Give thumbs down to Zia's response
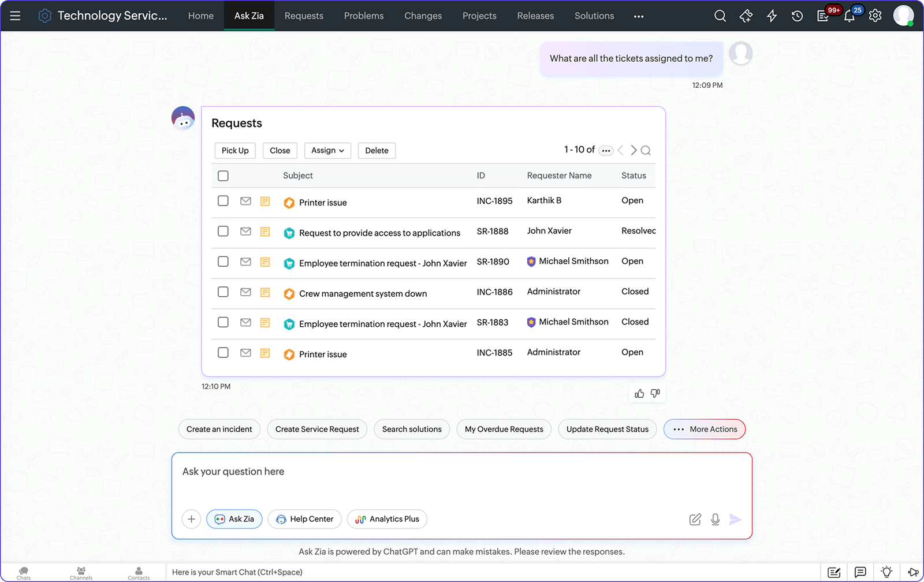This screenshot has height=582, width=924. tap(655, 393)
